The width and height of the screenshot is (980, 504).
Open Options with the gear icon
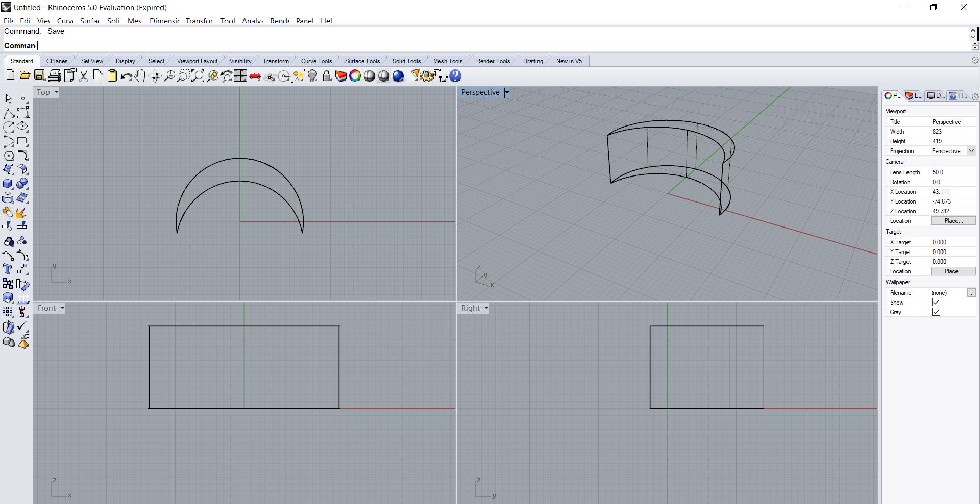[428, 75]
